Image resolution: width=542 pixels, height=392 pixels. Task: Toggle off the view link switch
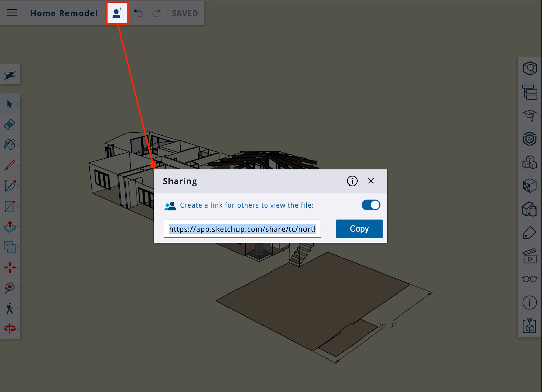(371, 205)
